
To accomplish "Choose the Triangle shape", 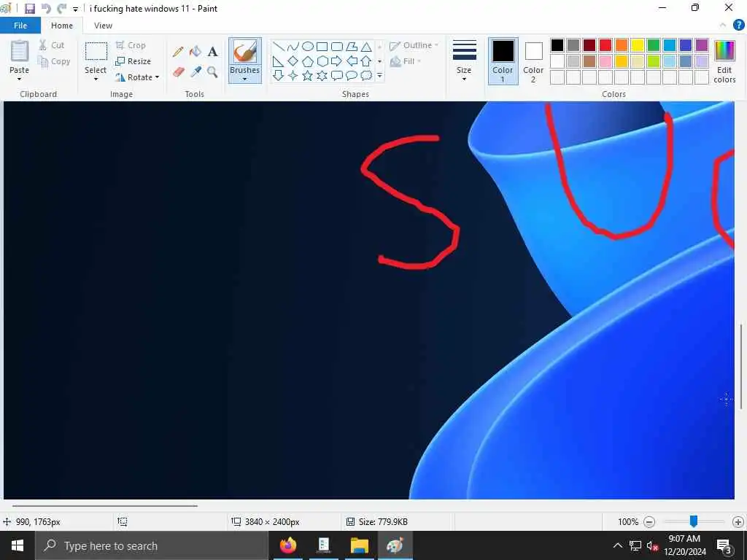I will click(366, 47).
